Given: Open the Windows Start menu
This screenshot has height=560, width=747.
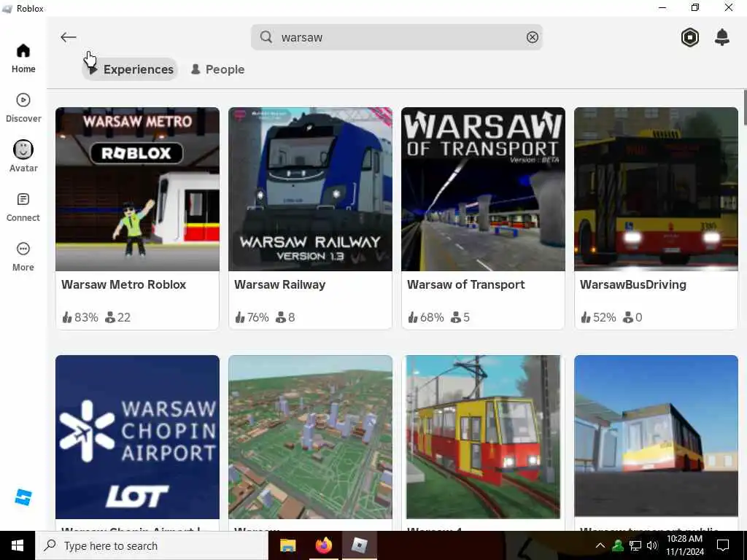Looking at the screenshot, I should click(x=18, y=545).
